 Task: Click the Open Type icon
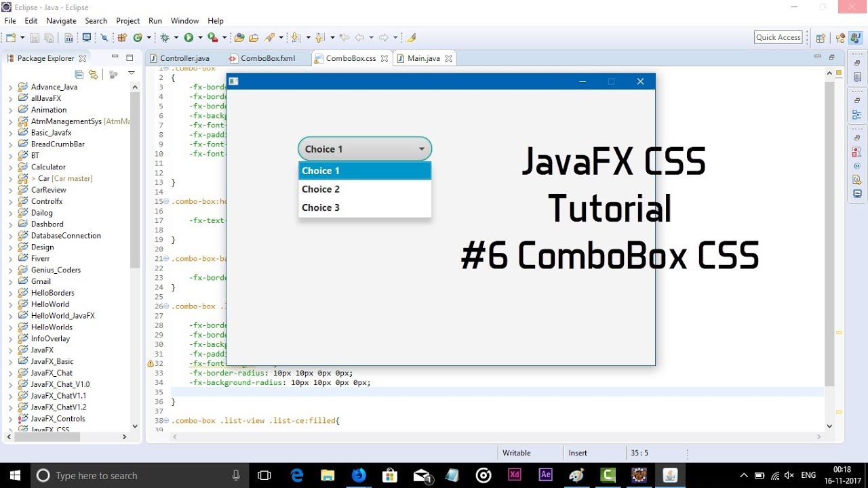pyautogui.click(x=239, y=38)
